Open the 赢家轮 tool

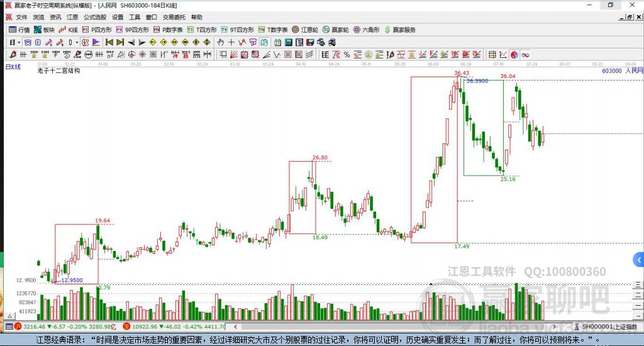pyautogui.click(x=336, y=30)
